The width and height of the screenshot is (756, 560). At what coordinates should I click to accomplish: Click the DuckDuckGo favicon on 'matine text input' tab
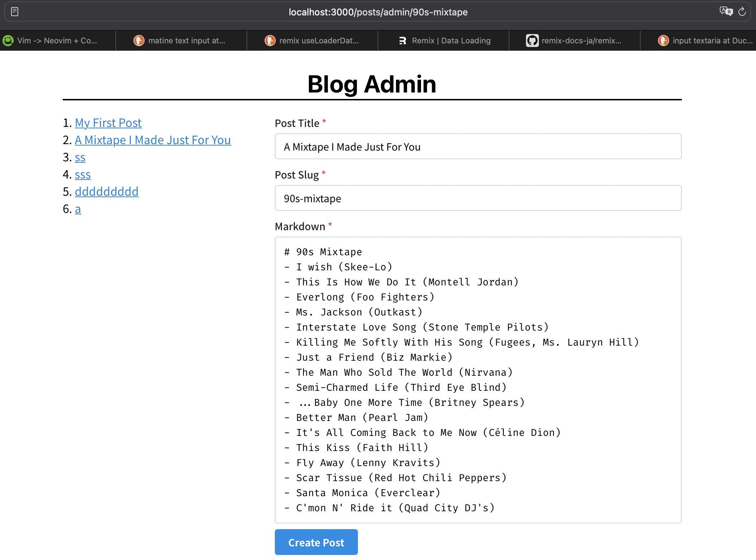pos(139,41)
